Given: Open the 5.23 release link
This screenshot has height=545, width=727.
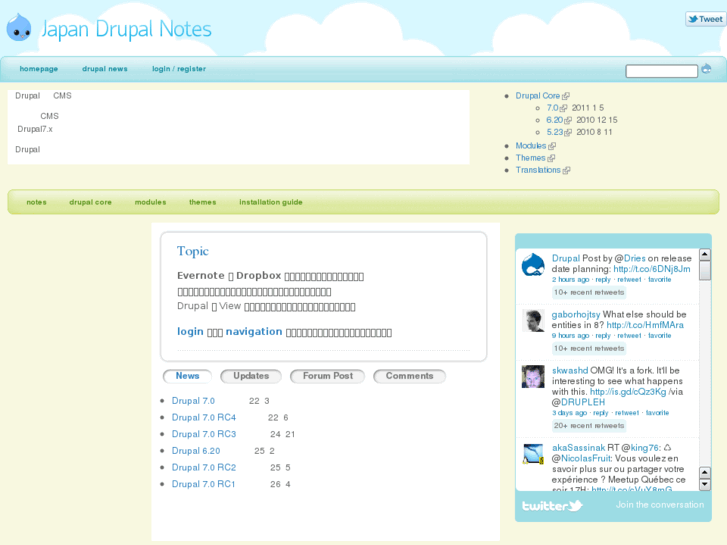Looking at the screenshot, I should click(x=555, y=132).
